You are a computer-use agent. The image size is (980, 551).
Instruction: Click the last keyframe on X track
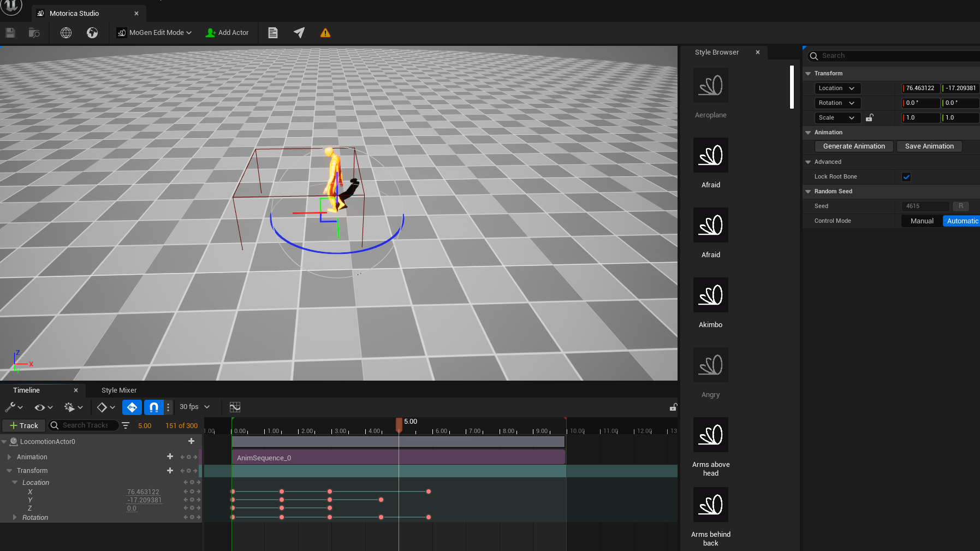point(429,491)
